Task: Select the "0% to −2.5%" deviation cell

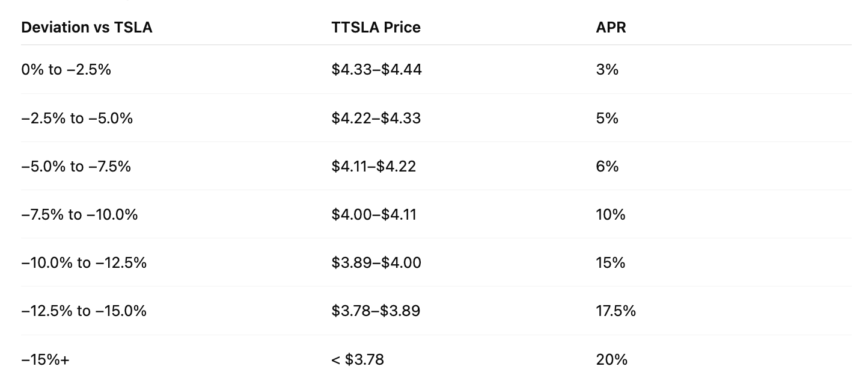Action: tap(66, 70)
